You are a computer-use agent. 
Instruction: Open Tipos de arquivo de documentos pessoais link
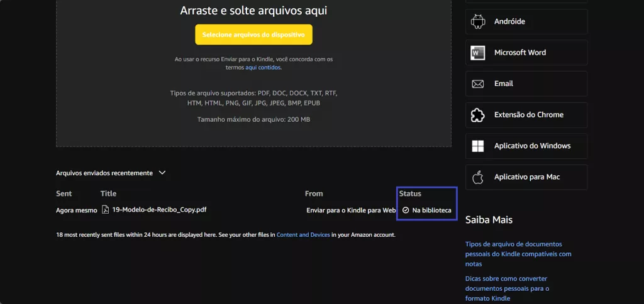[x=518, y=254]
